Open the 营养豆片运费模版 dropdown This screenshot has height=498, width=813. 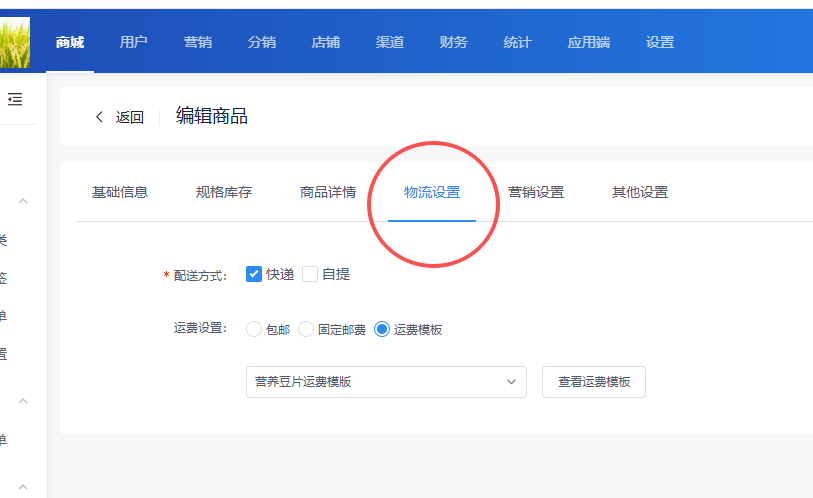click(x=386, y=382)
